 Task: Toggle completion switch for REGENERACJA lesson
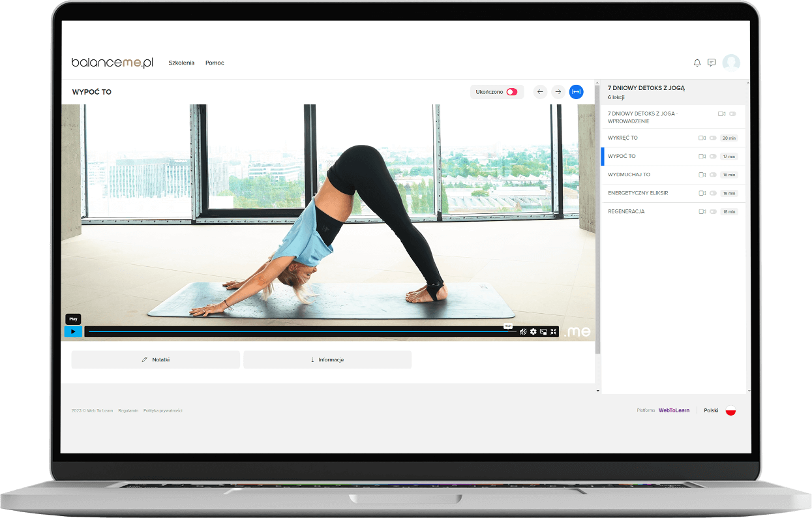[713, 212]
